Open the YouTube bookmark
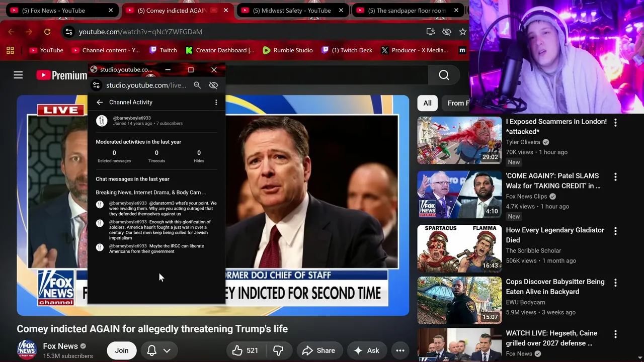Image resolution: width=644 pixels, height=362 pixels. click(x=46, y=50)
